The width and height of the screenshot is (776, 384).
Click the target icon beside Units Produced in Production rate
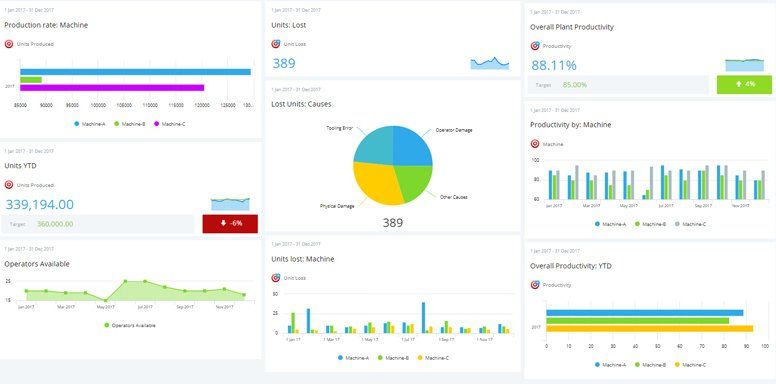pos(9,44)
